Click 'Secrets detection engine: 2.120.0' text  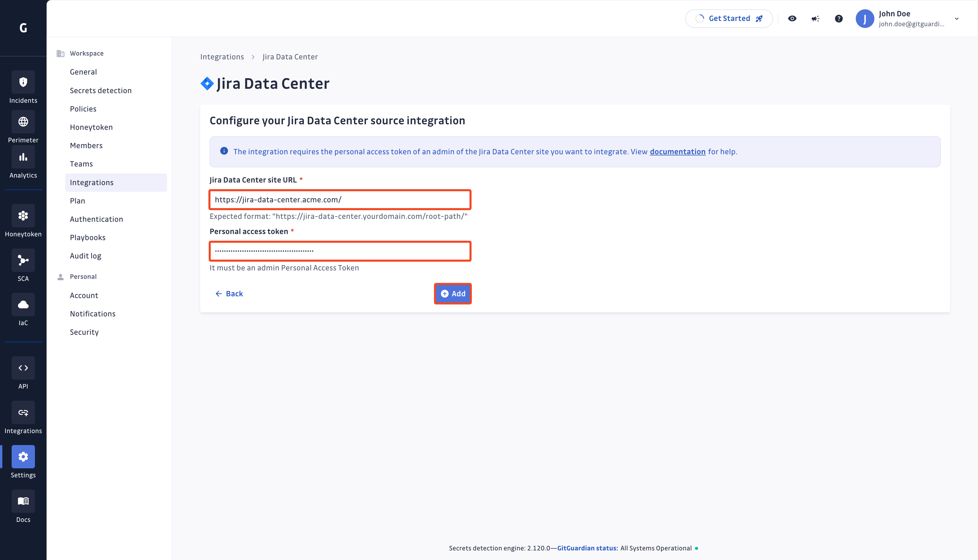[x=499, y=548]
